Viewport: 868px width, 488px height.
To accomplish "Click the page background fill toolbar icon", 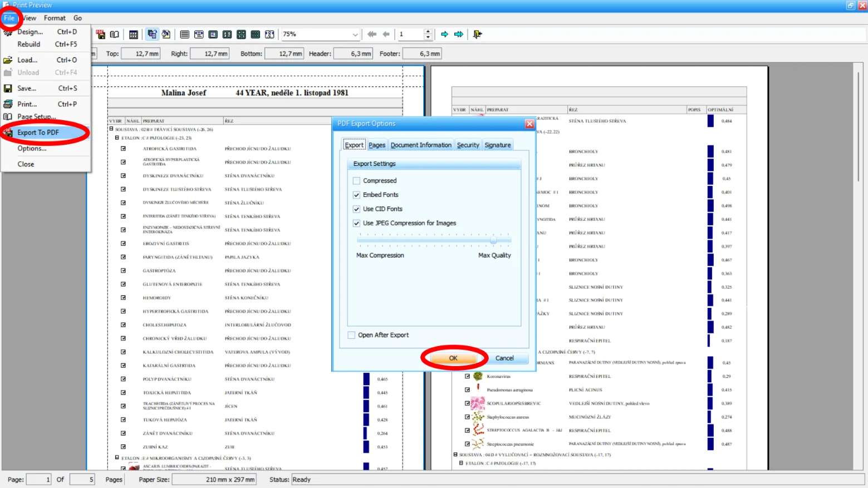I will 166,34.
